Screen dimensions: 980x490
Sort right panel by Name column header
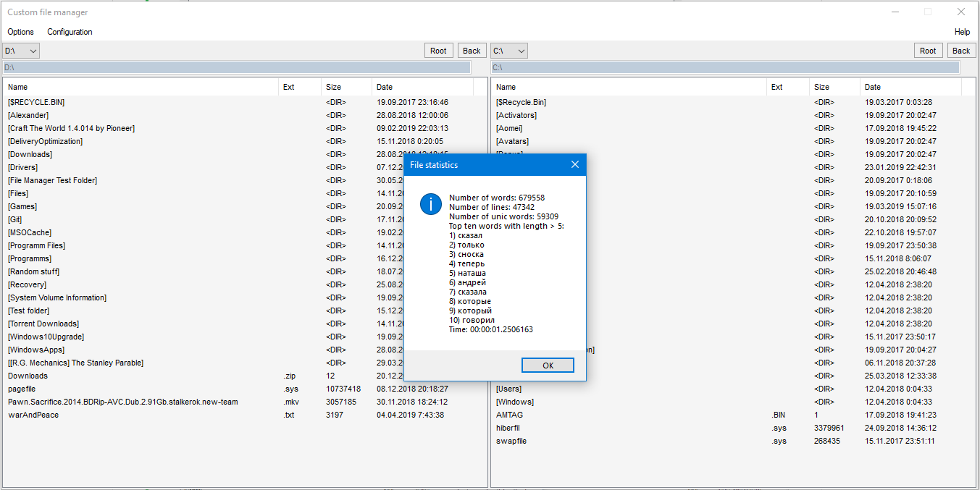click(629, 87)
